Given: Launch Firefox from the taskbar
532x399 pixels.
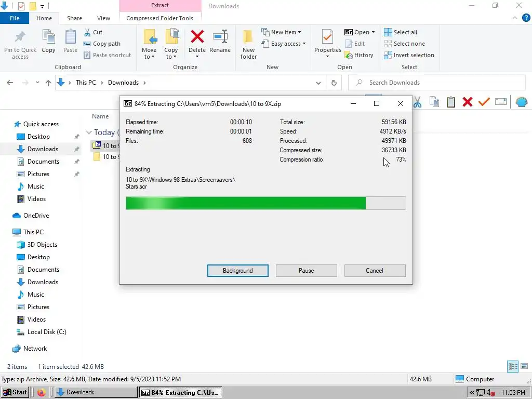Looking at the screenshot, I should click(42, 393).
